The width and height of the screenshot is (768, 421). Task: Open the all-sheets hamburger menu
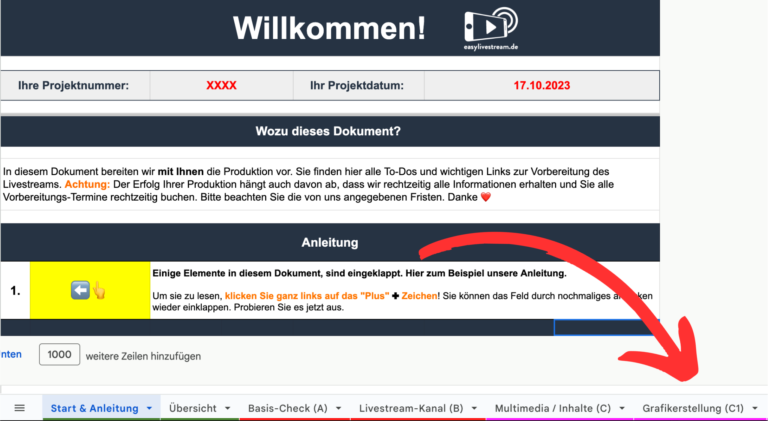20,408
